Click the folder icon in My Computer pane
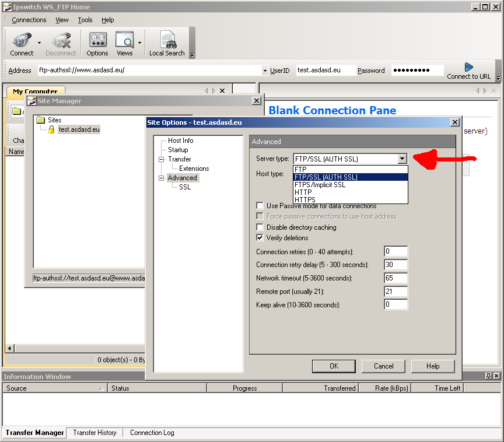The image size is (504, 442). [x=17, y=111]
